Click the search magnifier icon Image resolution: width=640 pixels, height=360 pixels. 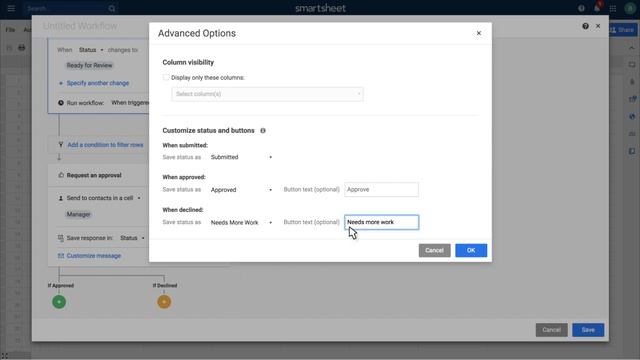pos(112,8)
